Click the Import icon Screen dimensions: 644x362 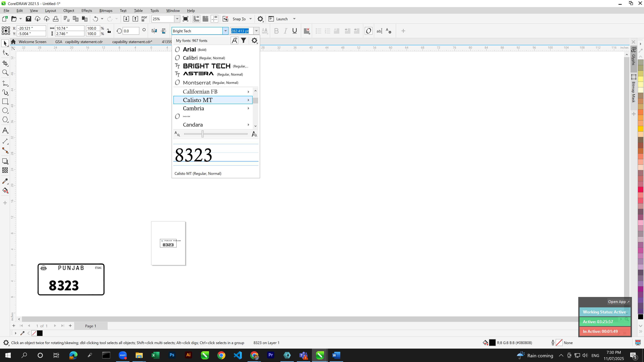[x=126, y=19]
